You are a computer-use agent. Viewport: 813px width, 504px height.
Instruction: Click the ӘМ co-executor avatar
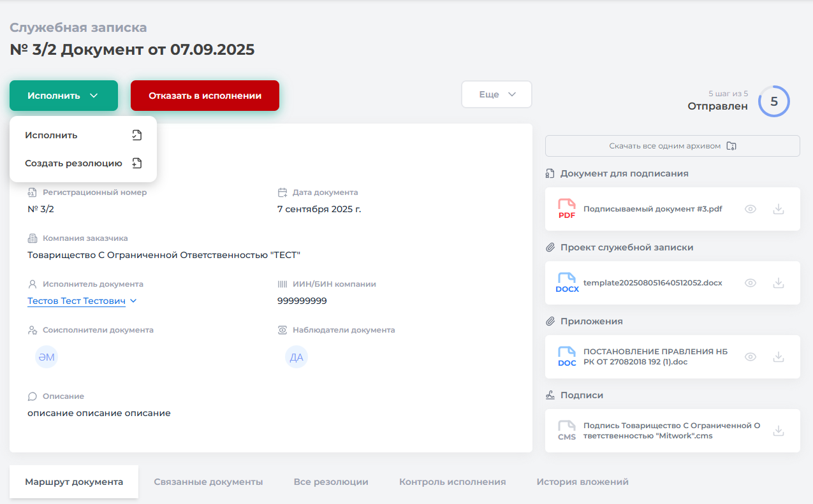47,357
